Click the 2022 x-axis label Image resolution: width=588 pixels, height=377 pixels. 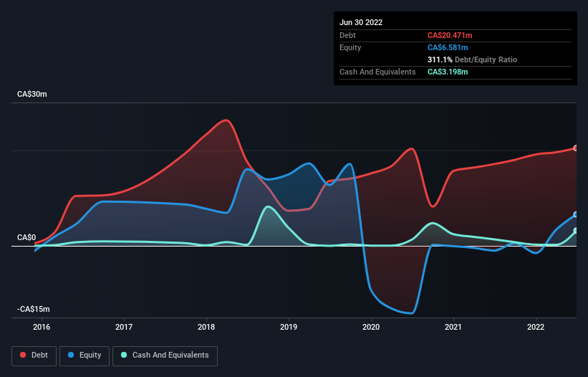point(536,327)
